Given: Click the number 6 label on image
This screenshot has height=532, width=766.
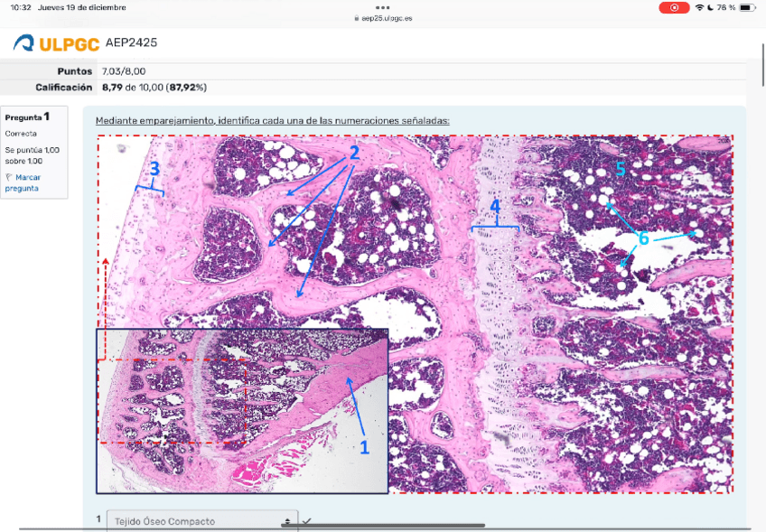Looking at the screenshot, I should (x=642, y=238).
